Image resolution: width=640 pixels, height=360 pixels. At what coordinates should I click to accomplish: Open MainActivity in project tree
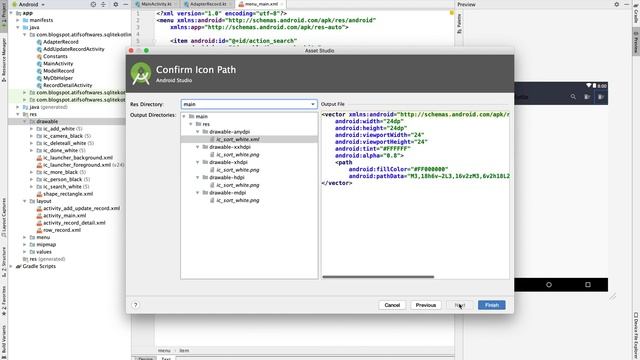58,64
